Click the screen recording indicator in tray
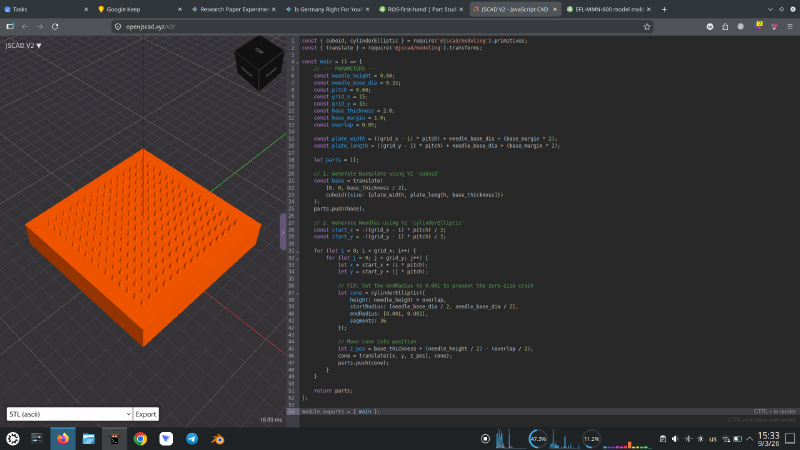Screen dimensions: 800x450 click(485, 439)
